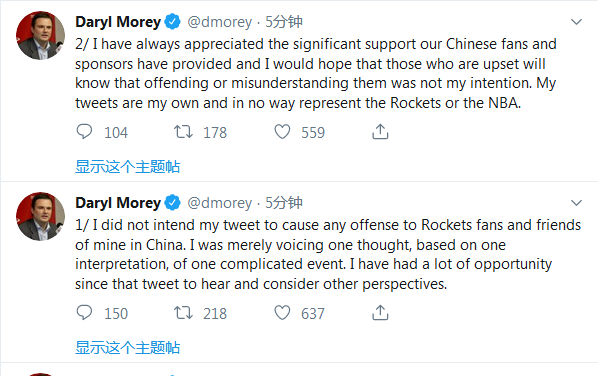Click the @dmorey handle on the top tweet
598x376 pixels.
coord(219,22)
